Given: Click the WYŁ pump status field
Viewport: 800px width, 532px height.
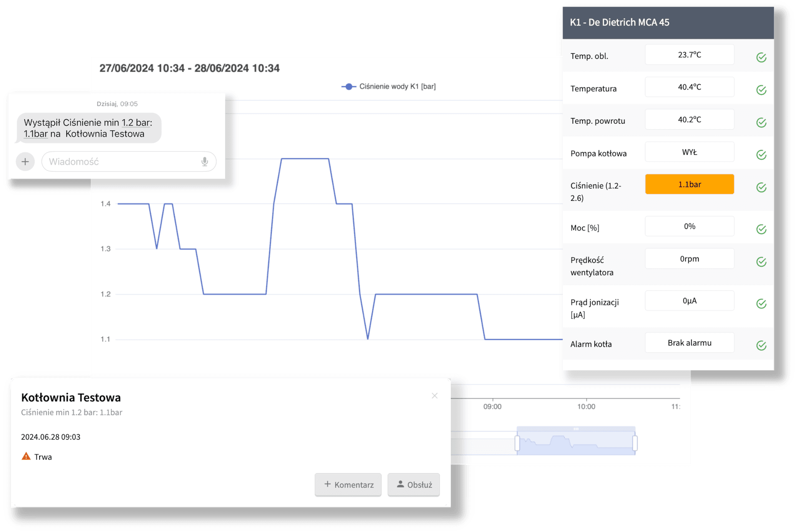Looking at the screenshot, I should tap(689, 152).
